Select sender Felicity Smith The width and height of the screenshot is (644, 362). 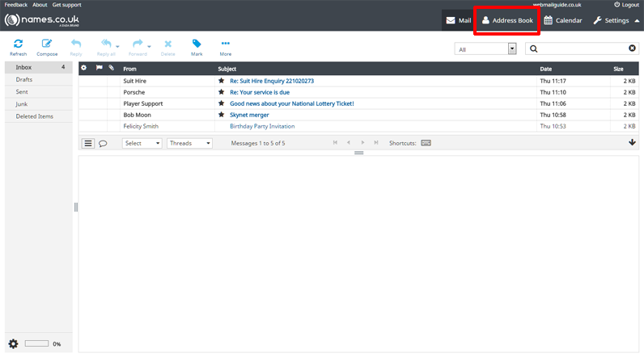point(141,126)
